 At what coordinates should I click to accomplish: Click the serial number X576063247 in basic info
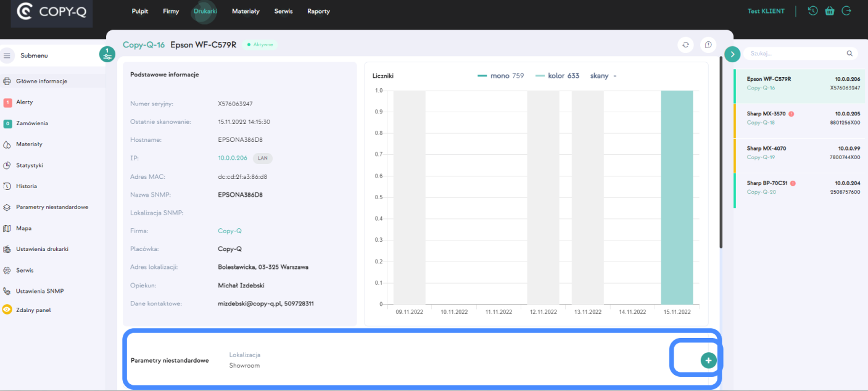pos(236,104)
